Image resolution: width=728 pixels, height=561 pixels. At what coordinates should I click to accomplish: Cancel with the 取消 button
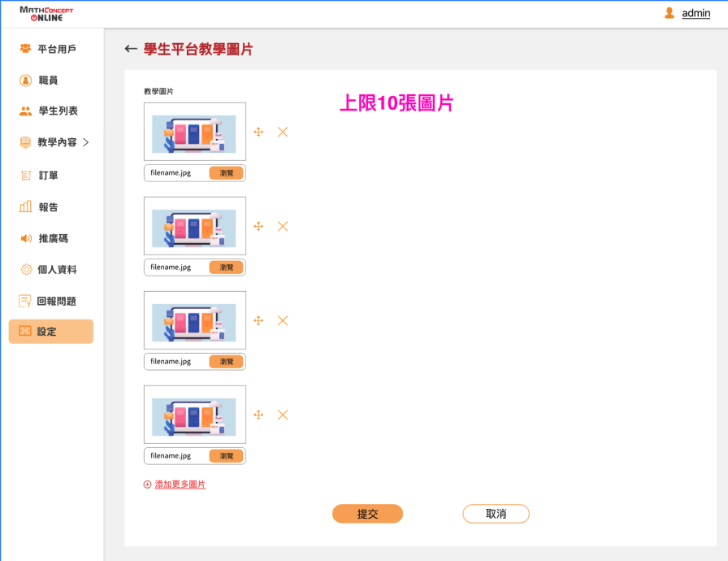pos(496,514)
